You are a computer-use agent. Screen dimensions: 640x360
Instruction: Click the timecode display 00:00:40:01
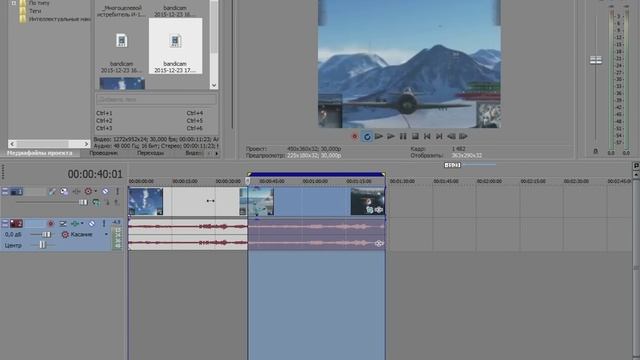point(95,174)
